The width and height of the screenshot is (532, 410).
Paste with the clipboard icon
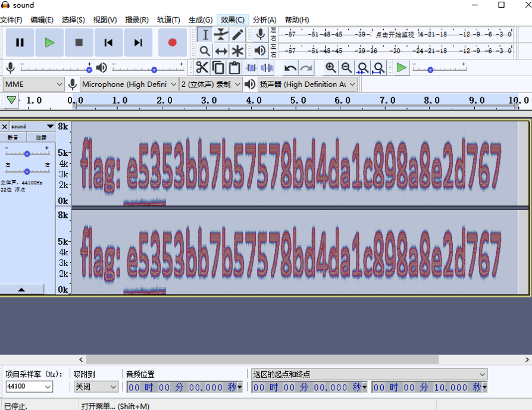click(x=234, y=68)
